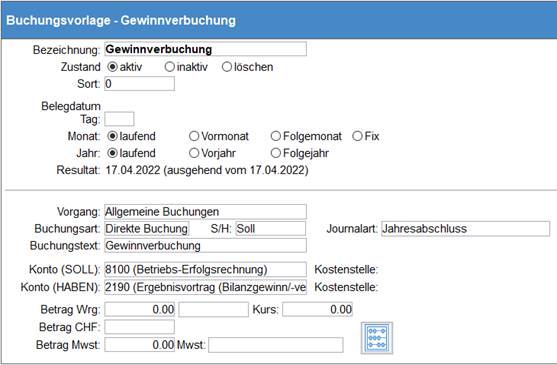Open Konto (SOLL) 8100 account field
557x365 pixels.
pyautogui.click(x=205, y=269)
